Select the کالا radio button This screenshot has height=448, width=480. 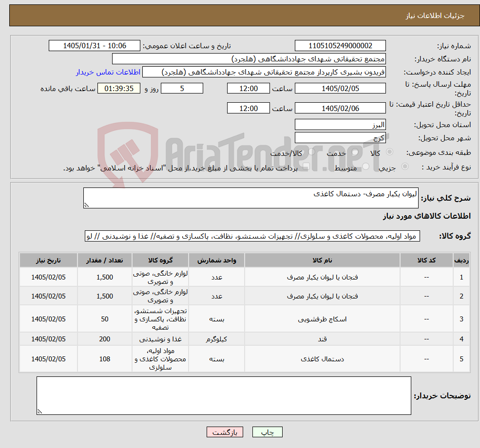click(390, 151)
